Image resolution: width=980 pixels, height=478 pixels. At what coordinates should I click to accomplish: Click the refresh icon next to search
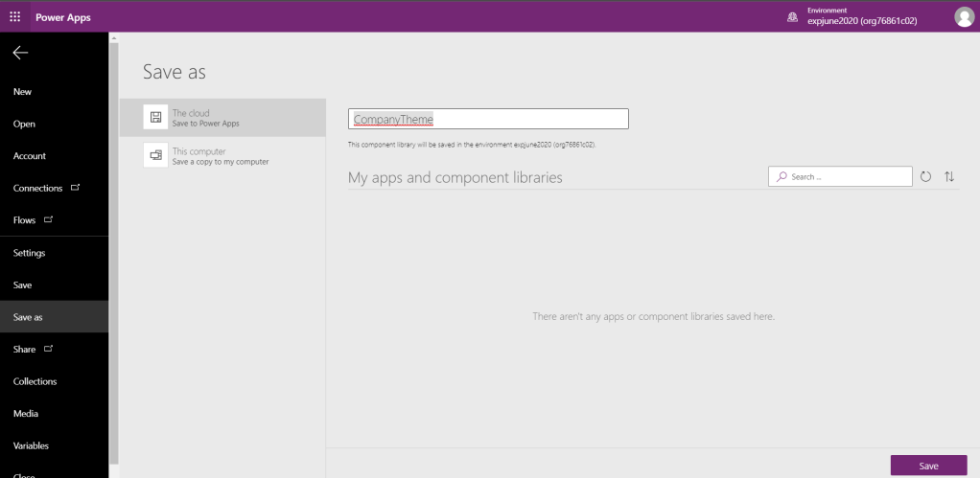(925, 177)
